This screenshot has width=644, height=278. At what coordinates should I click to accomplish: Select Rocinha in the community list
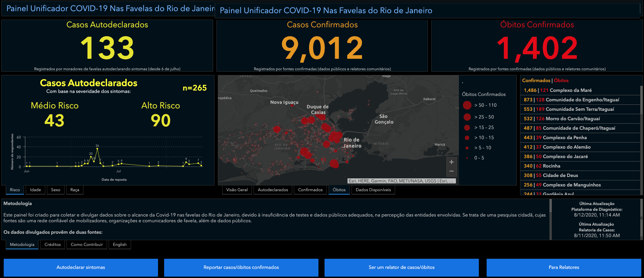click(x=551, y=166)
